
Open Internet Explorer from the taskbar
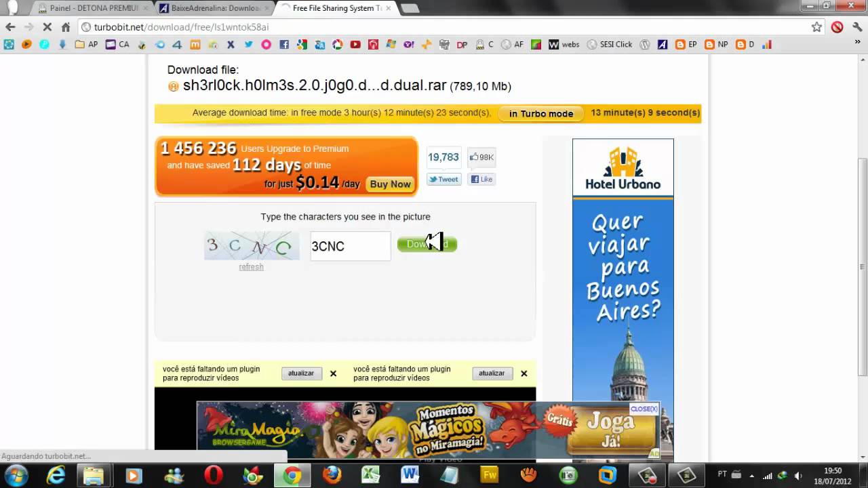pyautogui.click(x=56, y=476)
